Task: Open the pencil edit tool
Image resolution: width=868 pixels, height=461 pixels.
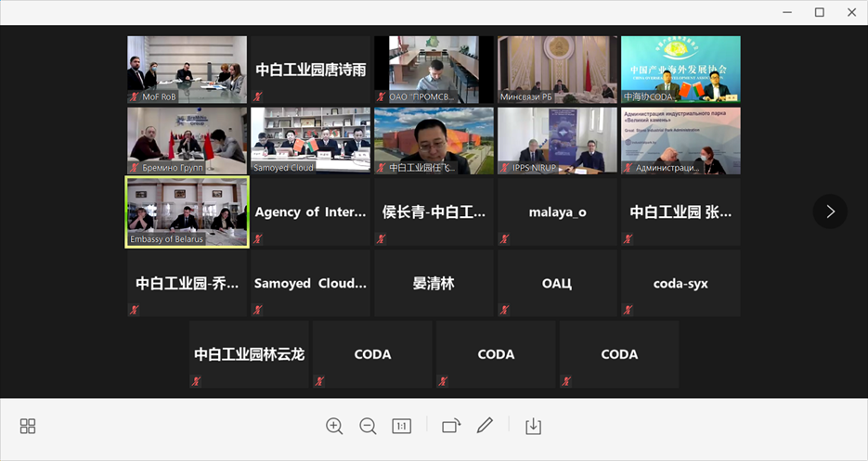Action: pyautogui.click(x=485, y=426)
